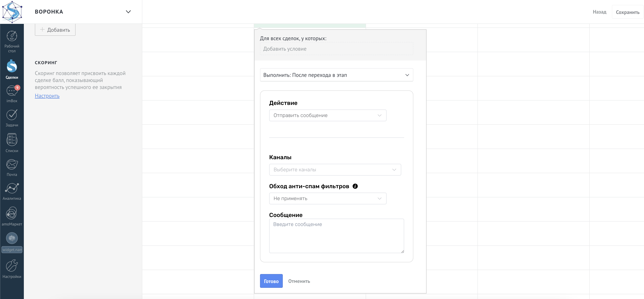644x299 pixels.
Task: Open the Действие action dropdown
Action: (328, 115)
